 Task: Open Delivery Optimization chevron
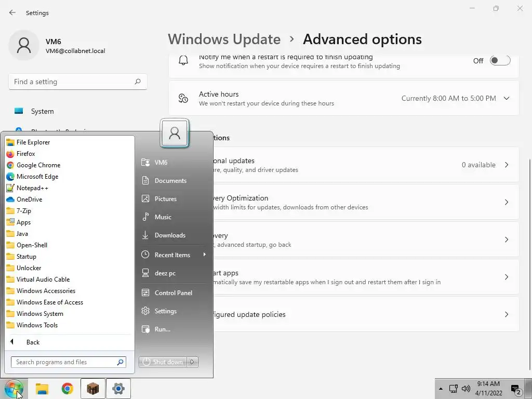(x=507, y=202)
